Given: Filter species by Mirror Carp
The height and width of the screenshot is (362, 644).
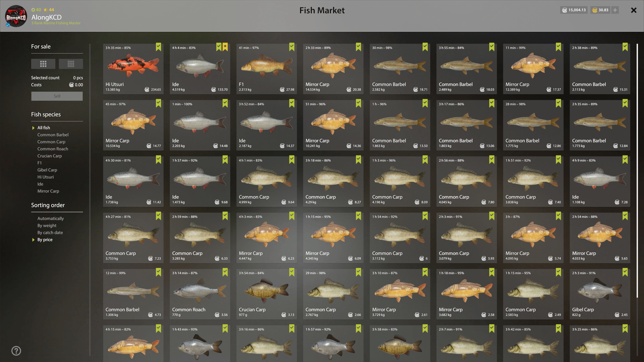Looking at the screenshot, I should pos(48,191).
